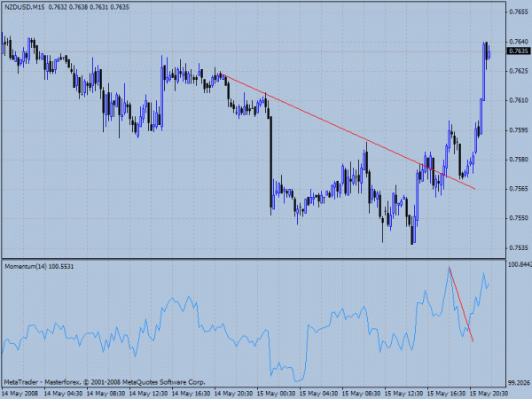Click the 15 May 12:30 time axis label
The width and height of the screenshot is (532, 399).
(404, 394)
